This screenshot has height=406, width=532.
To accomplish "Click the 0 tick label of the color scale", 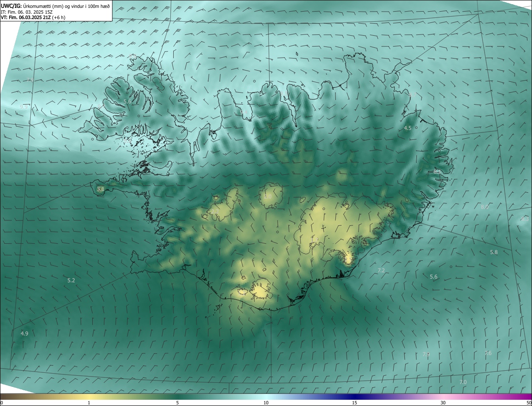I will pyautogui.click(x=2, y=403).
